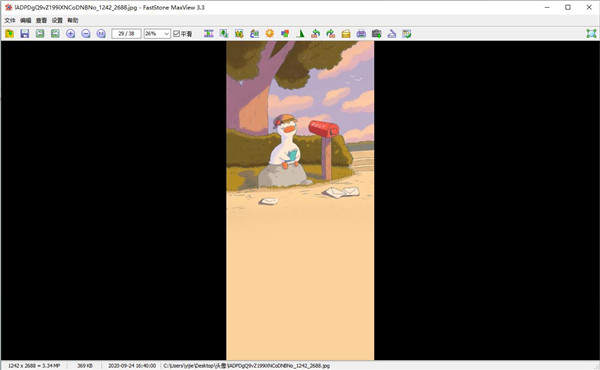The height and width of the screenshot is (370, 600).
Task: Acquire images from the scanner icon
Action: pyautogui.click(x=391, y=34)
